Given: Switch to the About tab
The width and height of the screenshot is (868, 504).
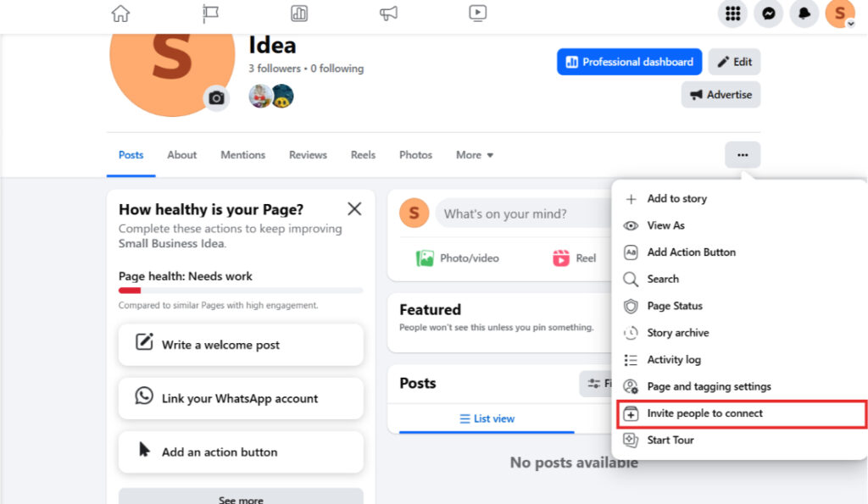Looking at the screenshot, I should coord(182,155).
